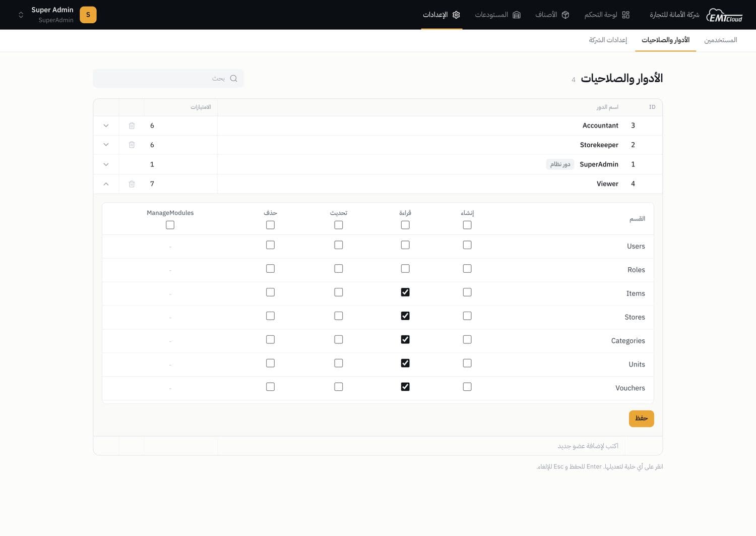Enable update permission for Stores
Image resolution: width=756 pixels, height=536 pixels.
339,316
